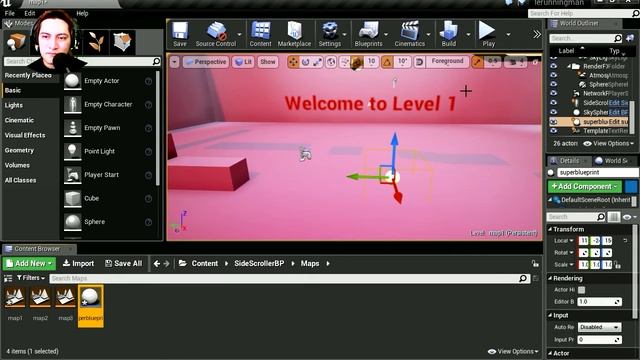Open Source Control toolbar icon

coord(216,34)
